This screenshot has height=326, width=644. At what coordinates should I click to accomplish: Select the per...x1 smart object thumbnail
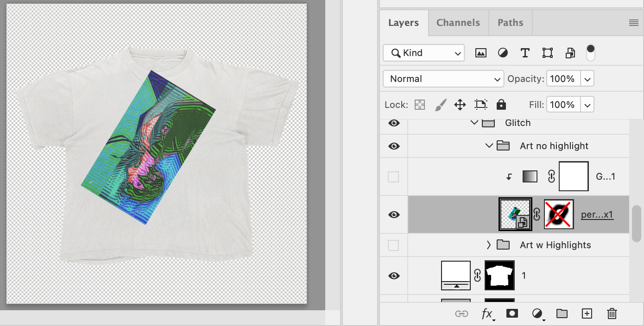[x=515, y=214]
